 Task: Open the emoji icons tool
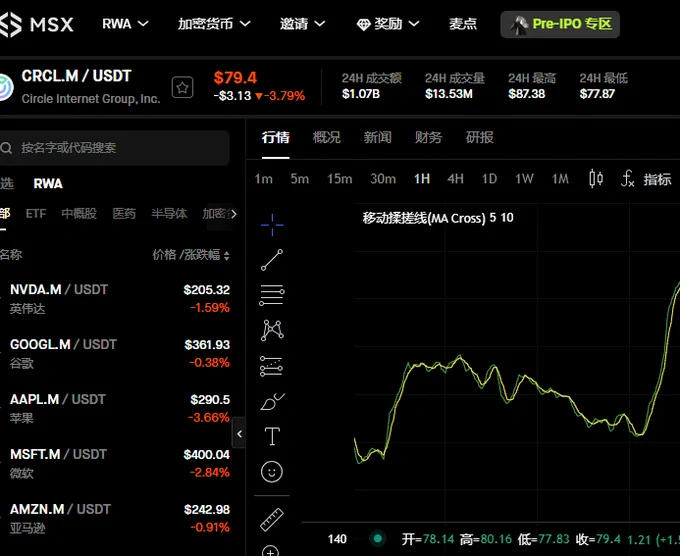(x=272, y=471)
